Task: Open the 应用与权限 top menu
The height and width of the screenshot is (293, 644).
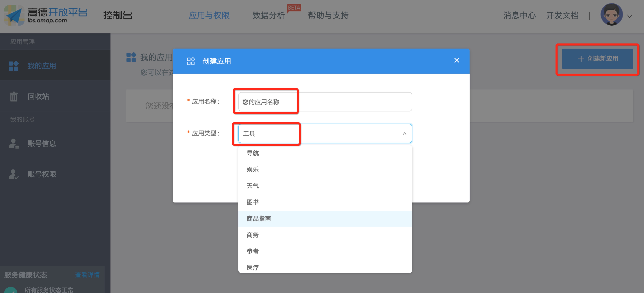Action: pyautogui.click(x=209, y=15)
